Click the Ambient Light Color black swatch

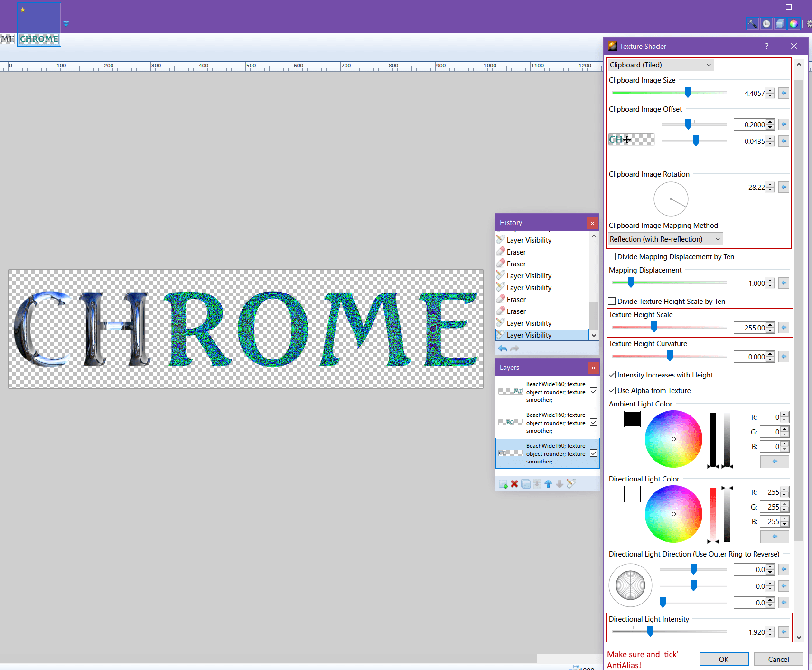(x=632, y=419)
